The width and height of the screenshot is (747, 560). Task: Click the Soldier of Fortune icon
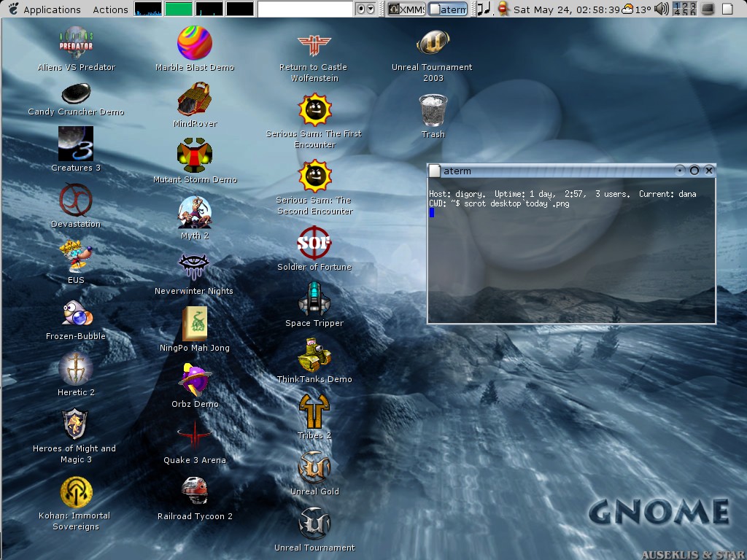pyautogui.click(x=314, y=242)
